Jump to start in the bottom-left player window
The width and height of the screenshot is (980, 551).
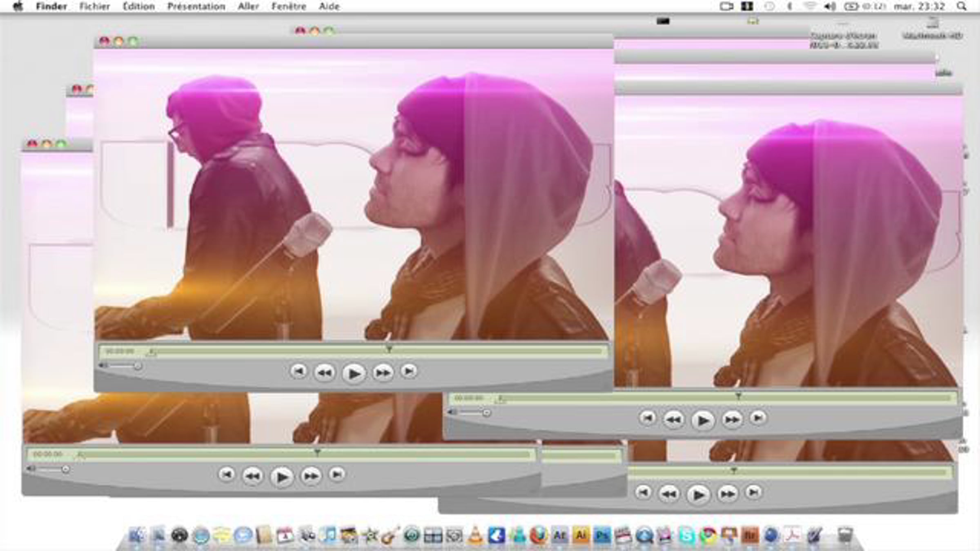(x=227, y=474)
